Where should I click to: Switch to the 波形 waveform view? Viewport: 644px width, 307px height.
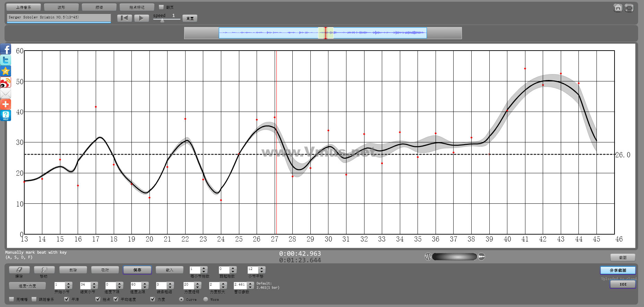61,7
